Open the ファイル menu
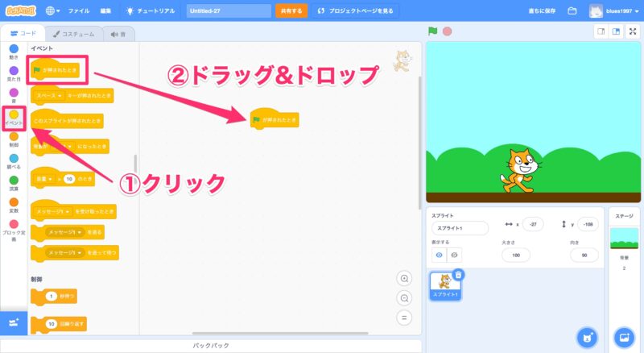Viewport: 644px width, 353px height. point(79,11)
